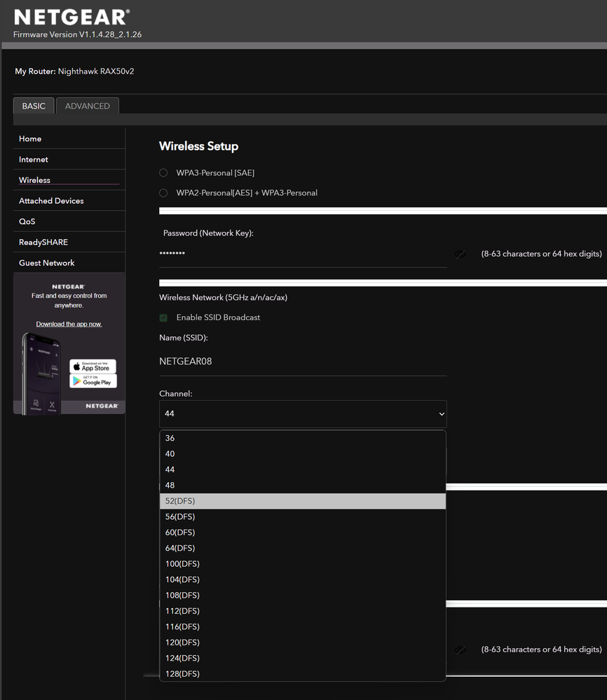Select WPA2-Personal[AES] + WPA3-Personal radio
The height and width of the screenshot is (700, 607).
163,193
